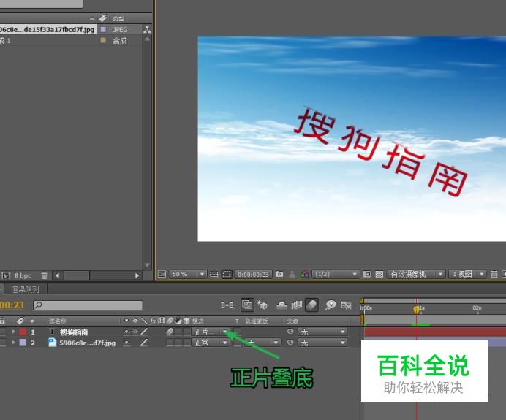Expand the 搜狗指南 text layer properties
The width and height of the screenshot is (506, 420).
(14, 332)
